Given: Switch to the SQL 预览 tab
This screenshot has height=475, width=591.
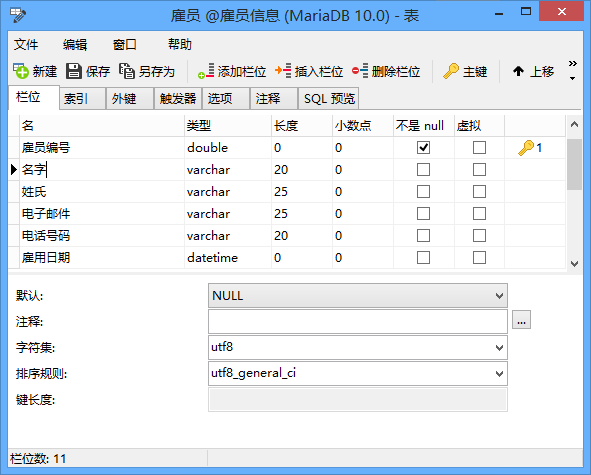Looking at the screenshot, I should pyautogui.click(x=328, y=99).
